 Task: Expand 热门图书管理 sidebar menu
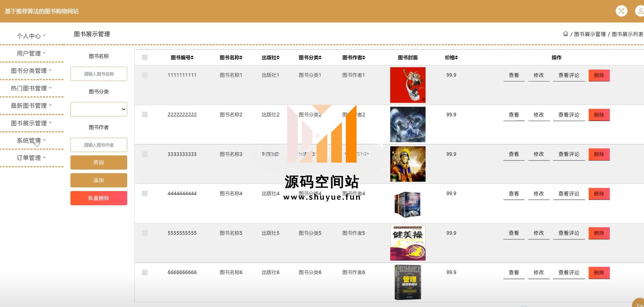[x=31, y=88]
